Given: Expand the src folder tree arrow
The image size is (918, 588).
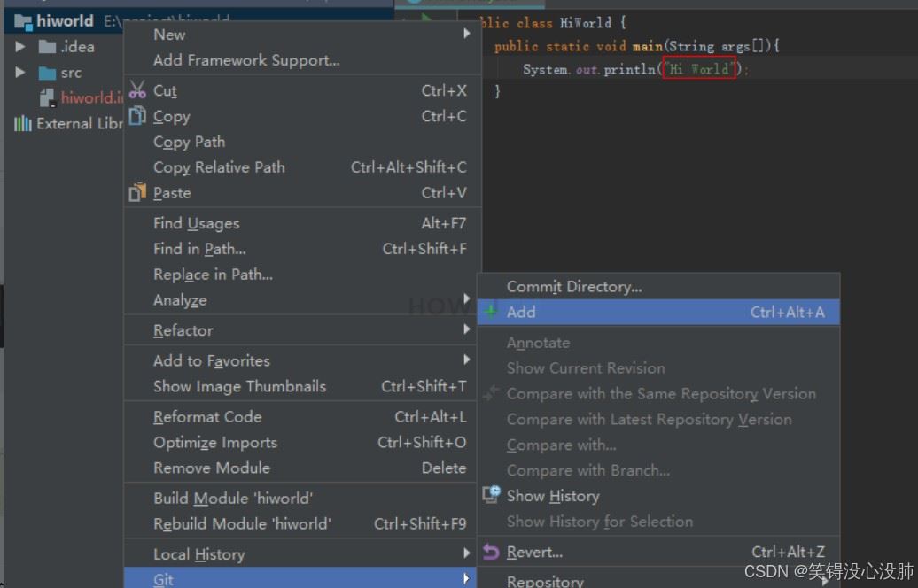Looking at the screenshot, I should click(20, 73).
